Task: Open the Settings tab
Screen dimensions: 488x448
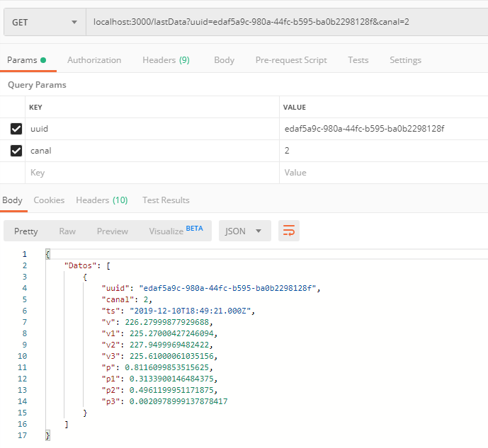Action: click(405, 60)
